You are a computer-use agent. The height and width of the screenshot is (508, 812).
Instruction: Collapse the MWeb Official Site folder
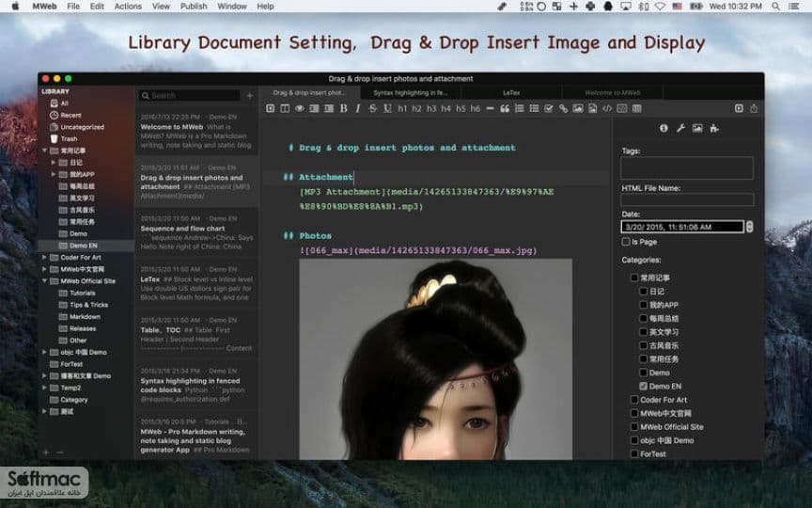(44, 281)
